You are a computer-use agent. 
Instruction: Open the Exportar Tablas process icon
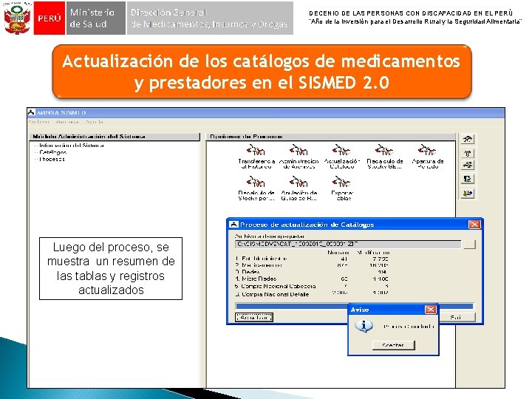[342, 188]
